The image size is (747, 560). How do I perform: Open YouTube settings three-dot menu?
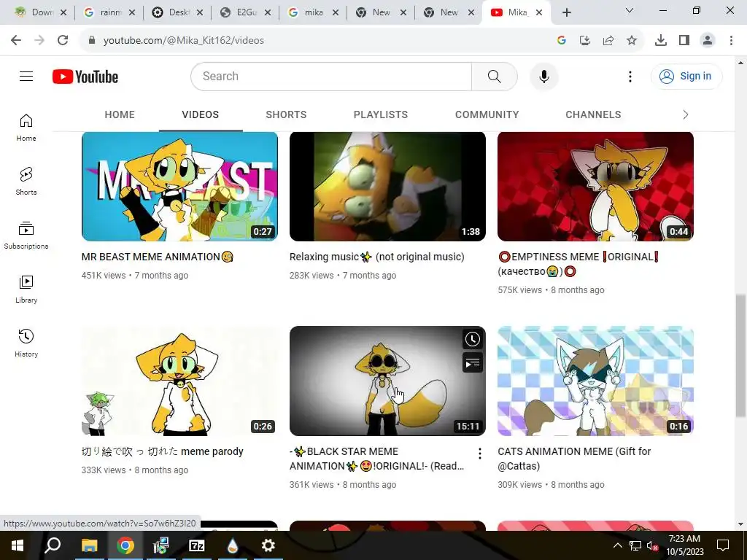[630, 76]
